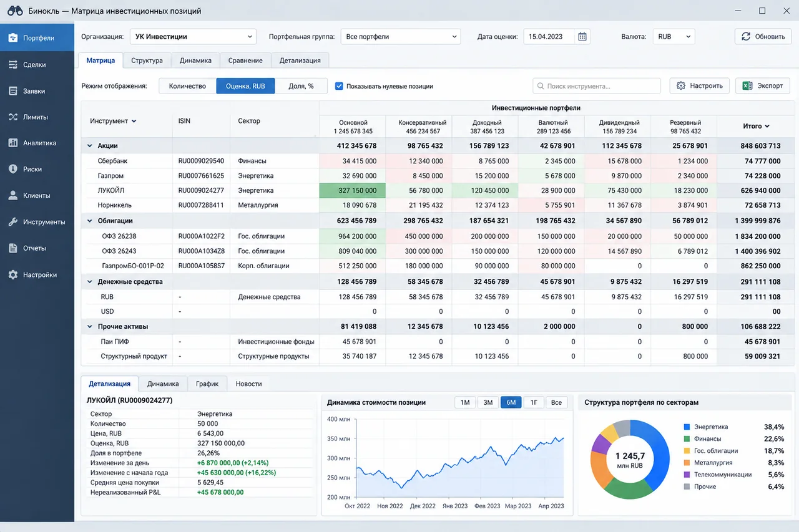Image resolution: width=799 pixels, height=532 pixels.
Task: Switch display mode to Количество
Action: 187,86
